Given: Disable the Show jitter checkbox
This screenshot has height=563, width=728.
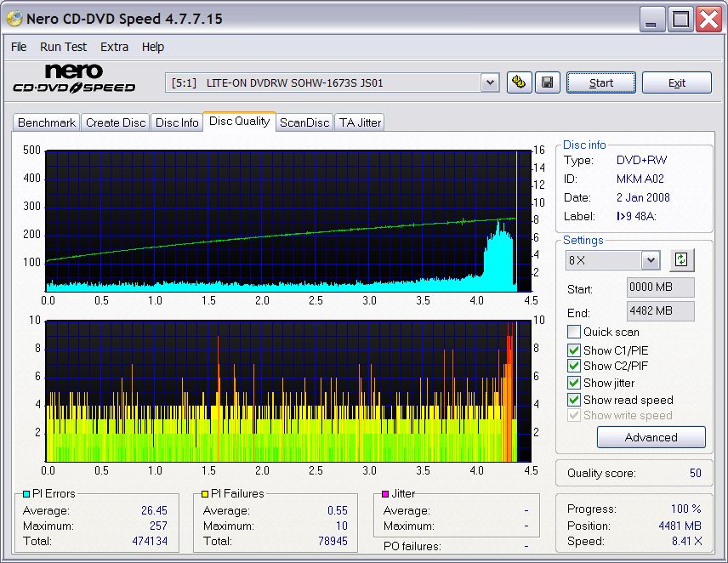Looking at the screenshot, I should [x=574, y=383].
